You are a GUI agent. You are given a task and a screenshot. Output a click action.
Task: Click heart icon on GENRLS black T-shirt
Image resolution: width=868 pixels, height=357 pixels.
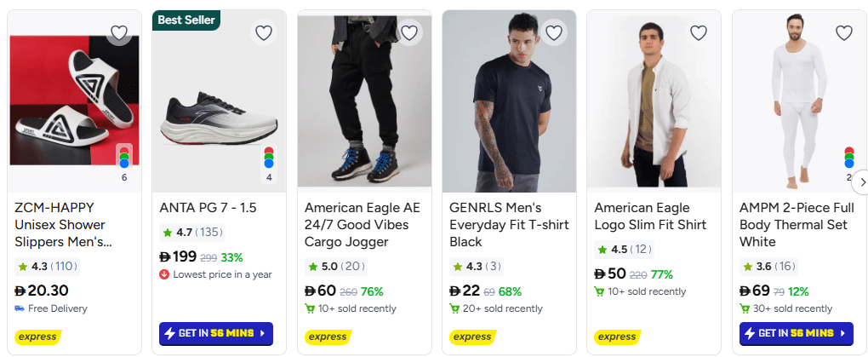coord(554,33)
